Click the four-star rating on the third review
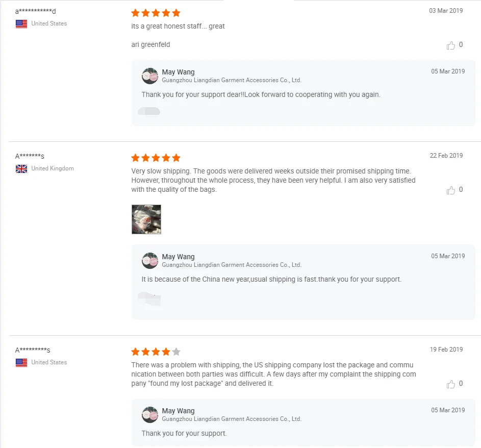This screenshot has width=481, height=448. click(x=156, y=352)
